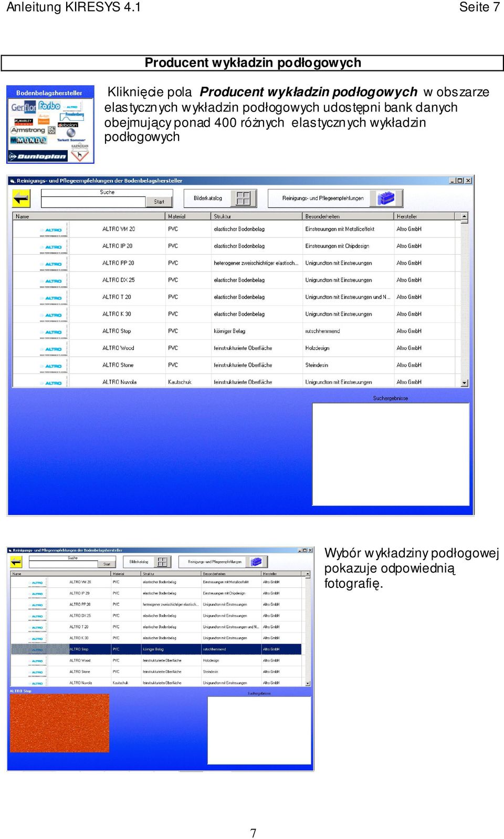The width and height of the screenshot is (504, 839).
Task: Close the large Reinigungs- und Pflegeempfehlungen window
Action: 468,180
